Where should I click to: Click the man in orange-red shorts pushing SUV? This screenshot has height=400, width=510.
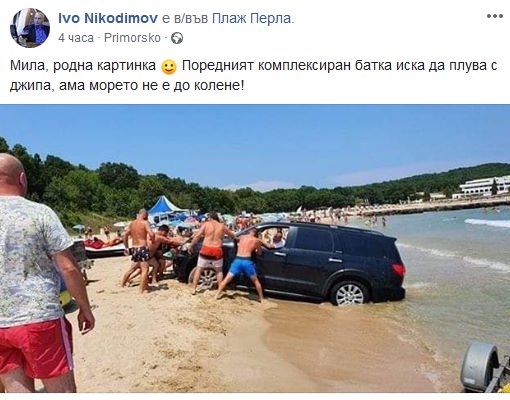pos(211,253)
